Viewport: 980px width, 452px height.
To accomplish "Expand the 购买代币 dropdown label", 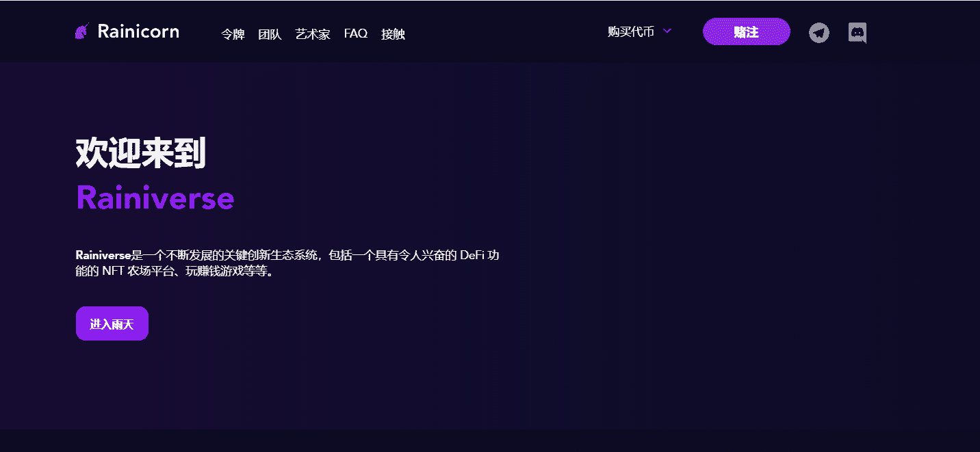I will [x=630, y=31].
